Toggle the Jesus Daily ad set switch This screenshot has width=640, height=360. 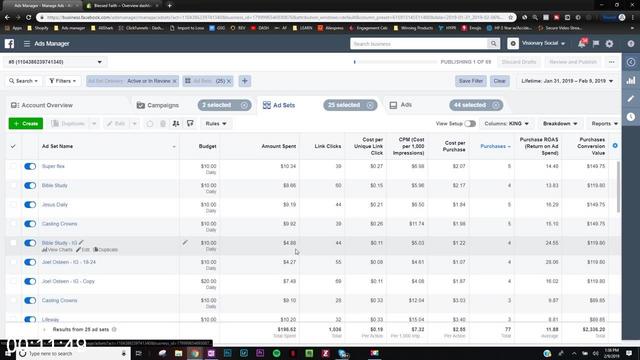pyautogui.click(x=30, y=204)
